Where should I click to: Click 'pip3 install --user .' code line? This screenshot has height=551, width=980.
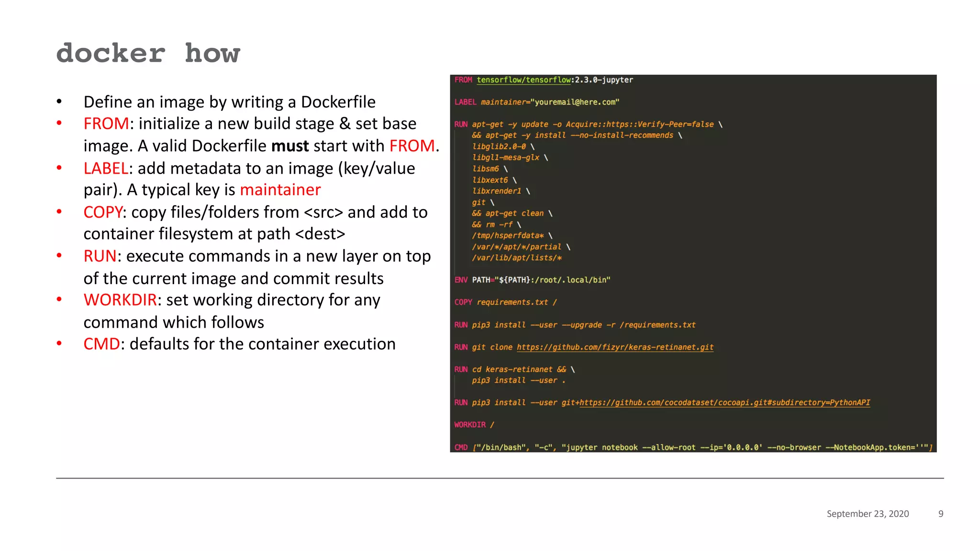pyautogui.click(x=519, y=380)
